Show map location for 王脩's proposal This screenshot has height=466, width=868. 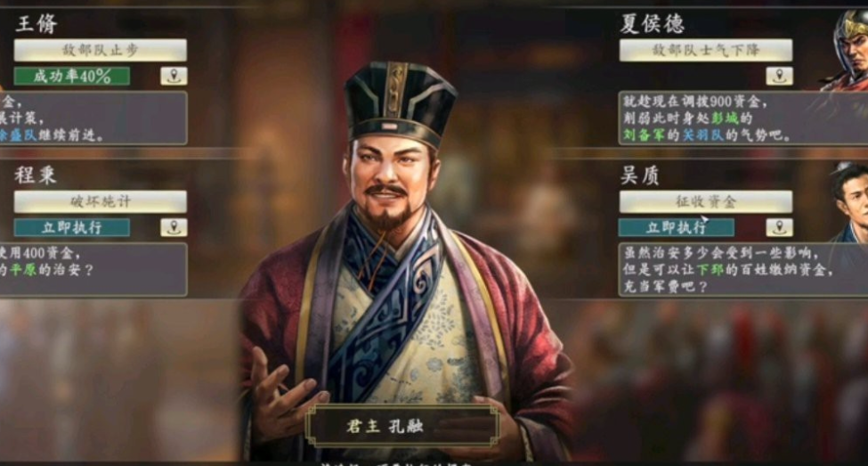click(174, 76)
